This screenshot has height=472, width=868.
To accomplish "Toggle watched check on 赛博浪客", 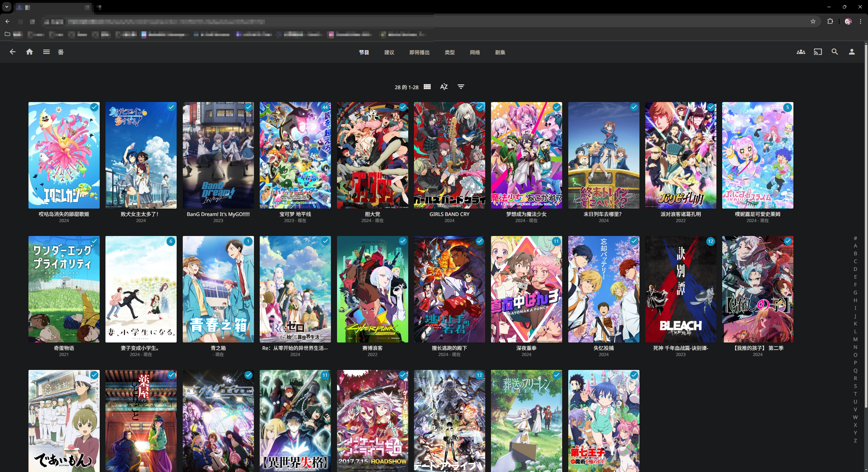I will coord(403,241).
